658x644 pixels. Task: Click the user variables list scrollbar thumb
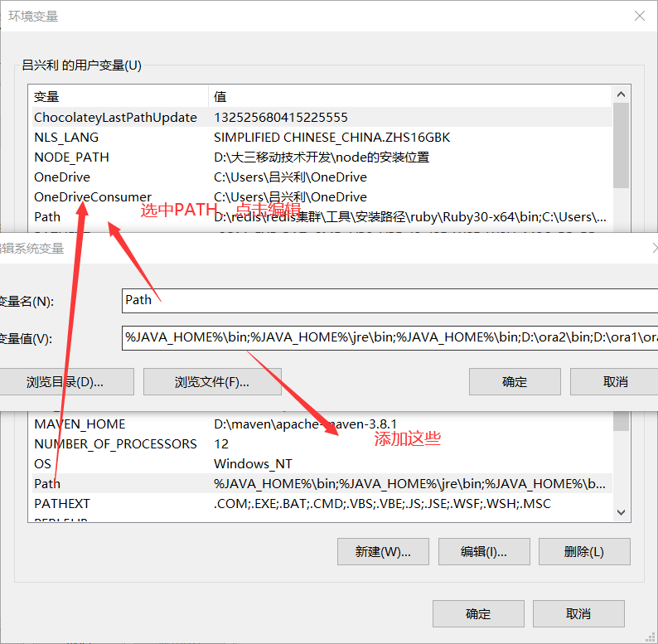(x=621, y=146)
